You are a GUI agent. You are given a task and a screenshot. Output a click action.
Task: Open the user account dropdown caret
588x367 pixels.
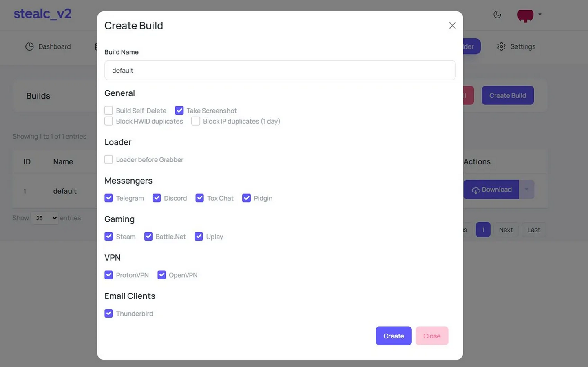[x=540, y=14]
